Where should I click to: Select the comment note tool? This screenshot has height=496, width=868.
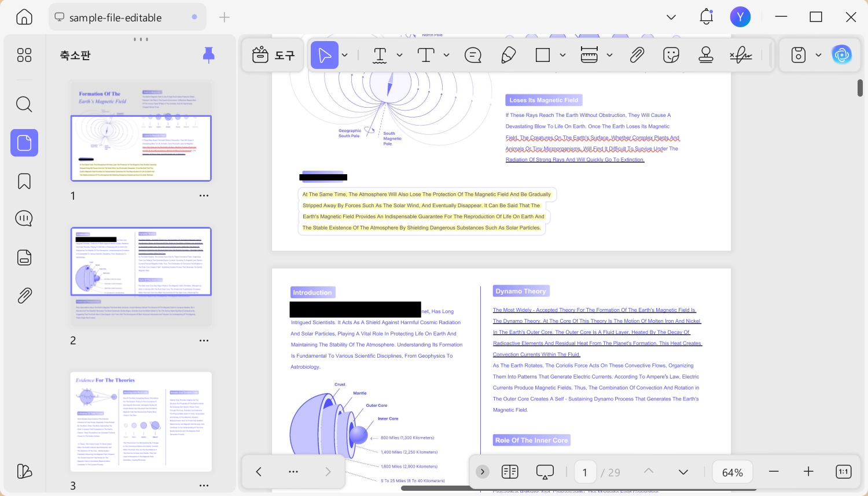[x=473, y=55]
